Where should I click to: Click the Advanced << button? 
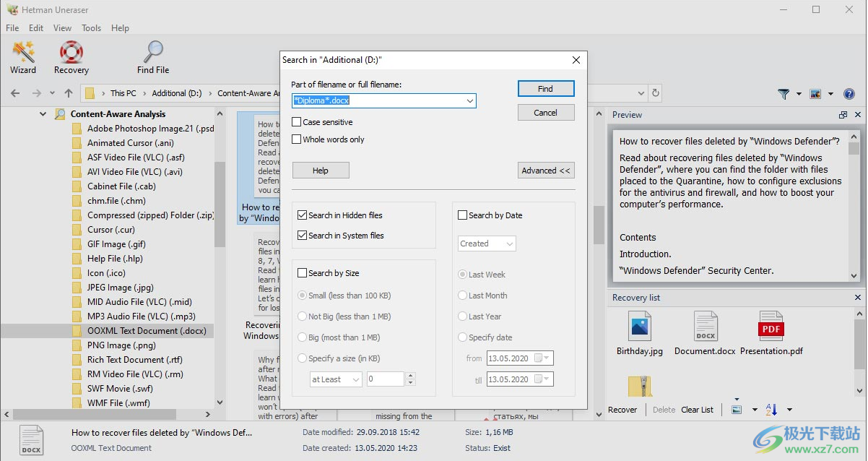pos(546,171)
